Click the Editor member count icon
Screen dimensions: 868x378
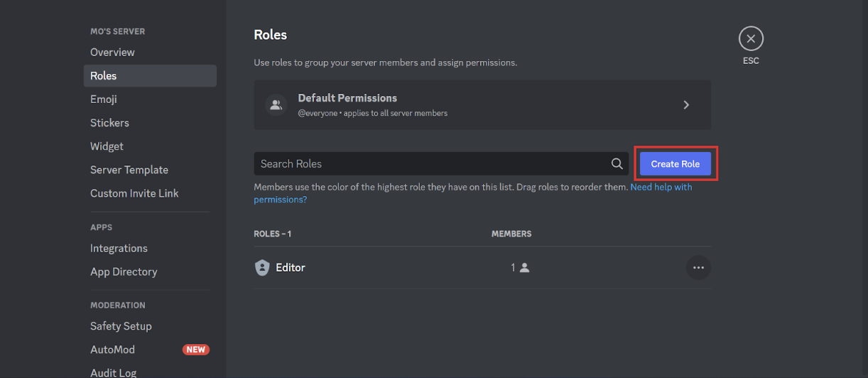[x=524, y=268]
